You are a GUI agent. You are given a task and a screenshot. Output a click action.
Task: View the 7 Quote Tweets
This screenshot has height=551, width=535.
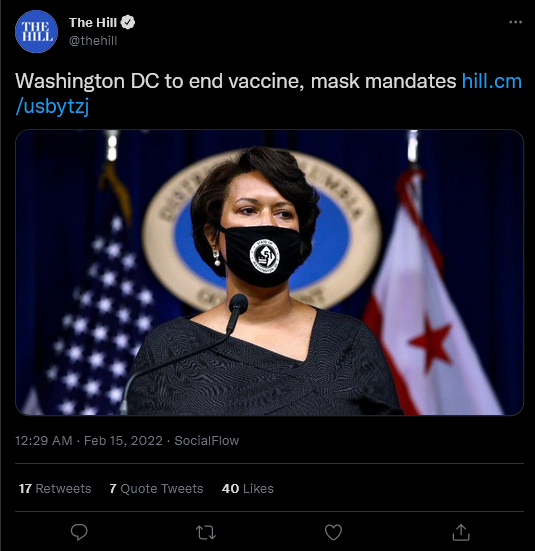(x=156, y=488)
